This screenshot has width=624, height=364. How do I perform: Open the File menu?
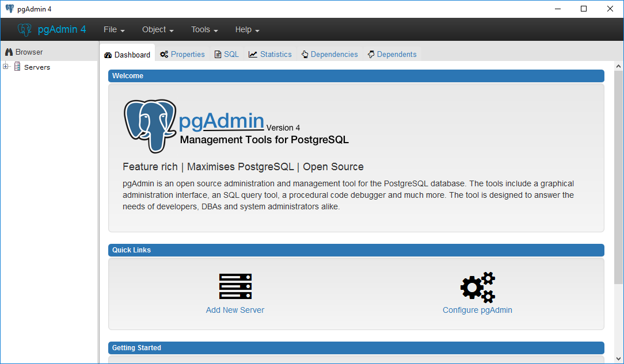[x=114, y=30]
